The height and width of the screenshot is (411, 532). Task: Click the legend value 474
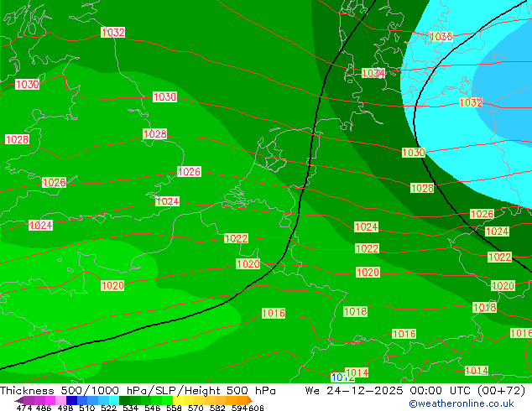[x=23, y=408]
